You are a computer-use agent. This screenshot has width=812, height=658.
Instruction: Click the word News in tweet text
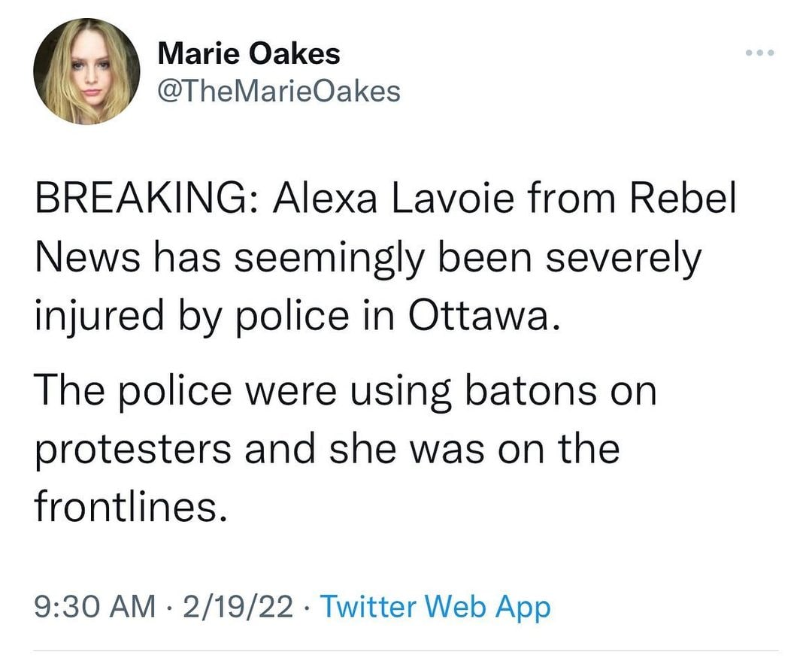pos(87,257)
